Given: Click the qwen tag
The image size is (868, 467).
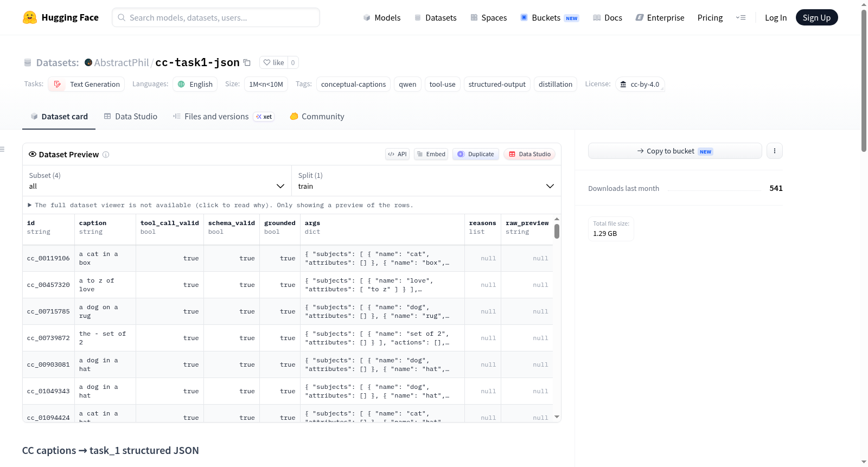Looking at the screenshot, I should coord(407,84).
